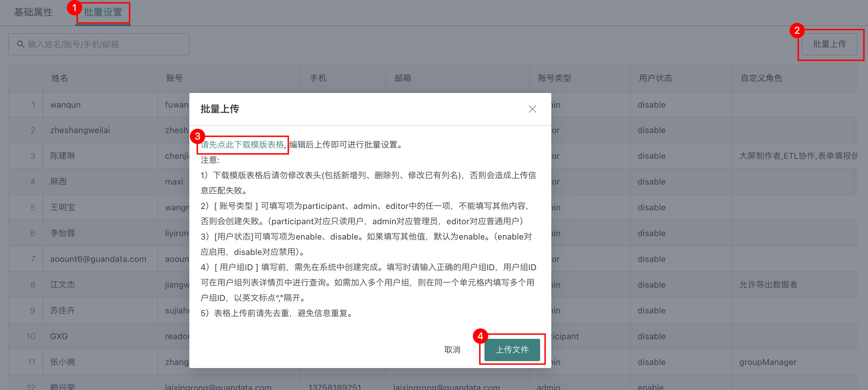Click the 账号类型 column header

(554, 78)
